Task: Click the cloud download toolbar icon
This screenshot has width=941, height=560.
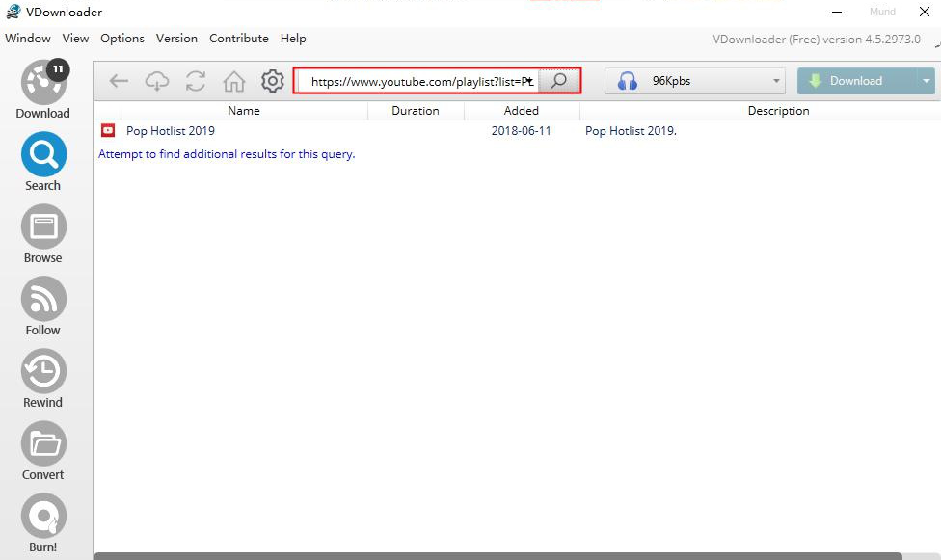Action: click(x=157, y=81)
